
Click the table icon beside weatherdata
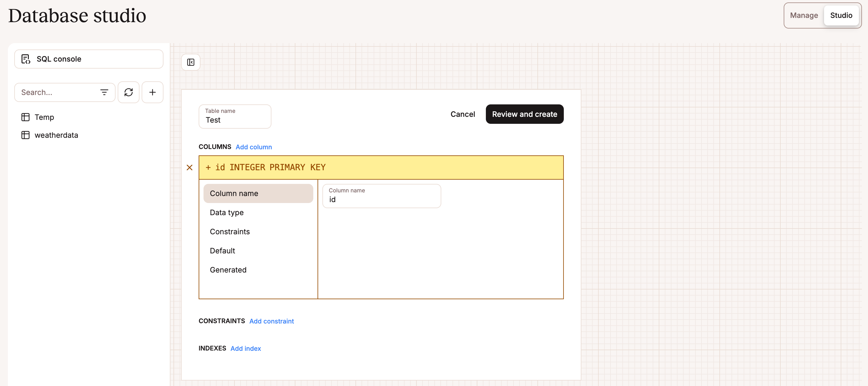click(x=25, y=135)
